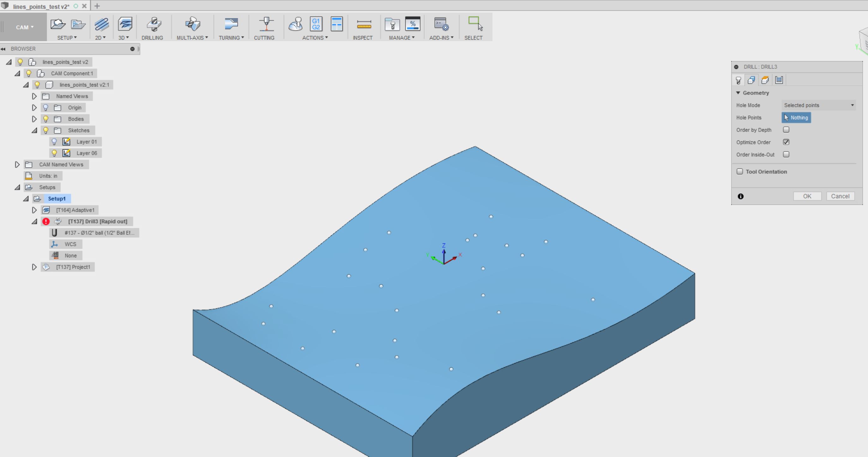The height and width of the screenshot is (457, 868).
Task: Click the Simulate action icon
Action: 296,24
